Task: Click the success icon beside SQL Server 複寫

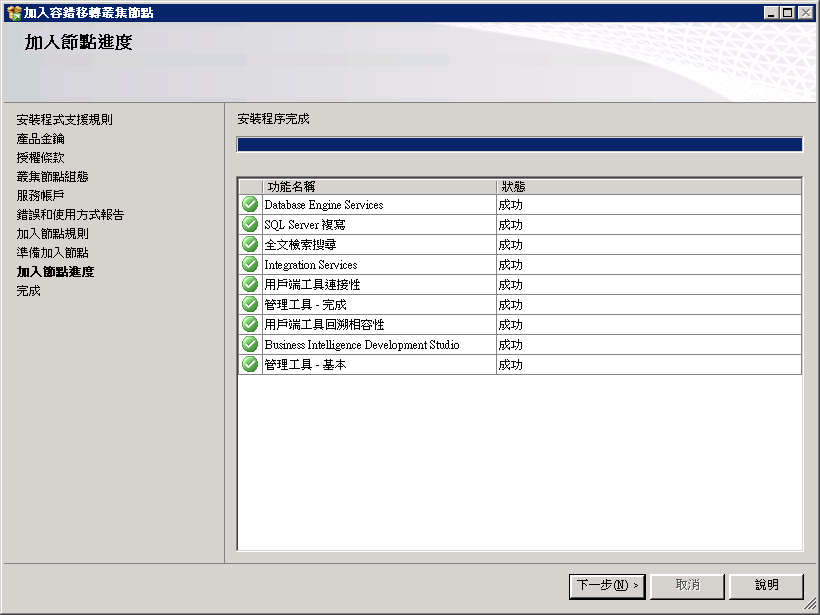Action: pos(250,224)
